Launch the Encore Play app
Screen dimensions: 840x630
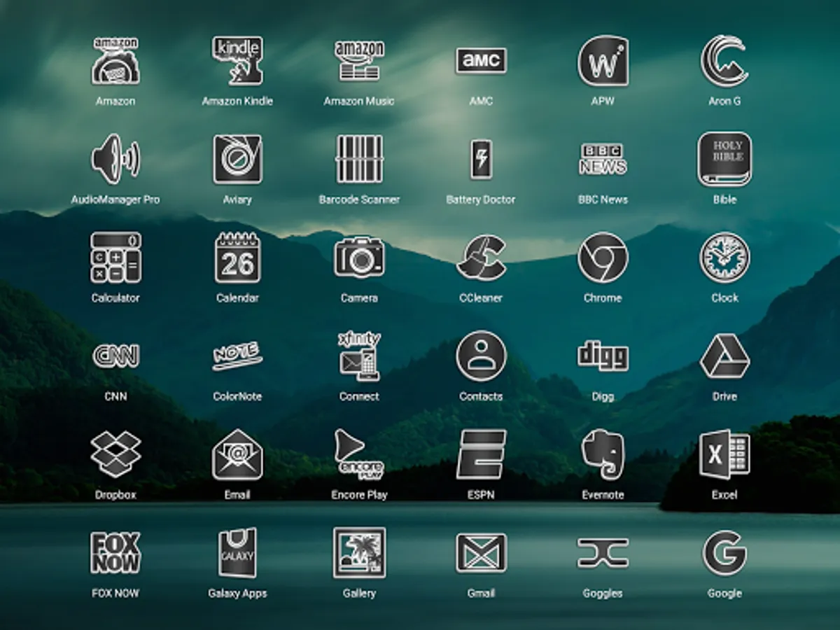[359, 454]
